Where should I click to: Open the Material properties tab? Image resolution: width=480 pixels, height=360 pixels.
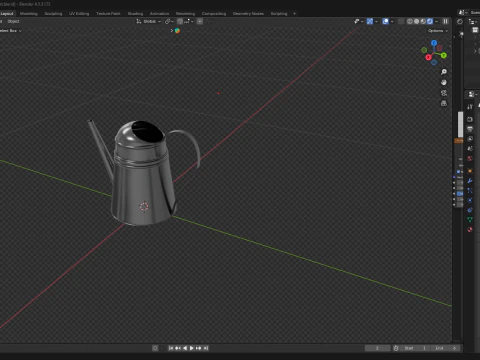[470, 229]
